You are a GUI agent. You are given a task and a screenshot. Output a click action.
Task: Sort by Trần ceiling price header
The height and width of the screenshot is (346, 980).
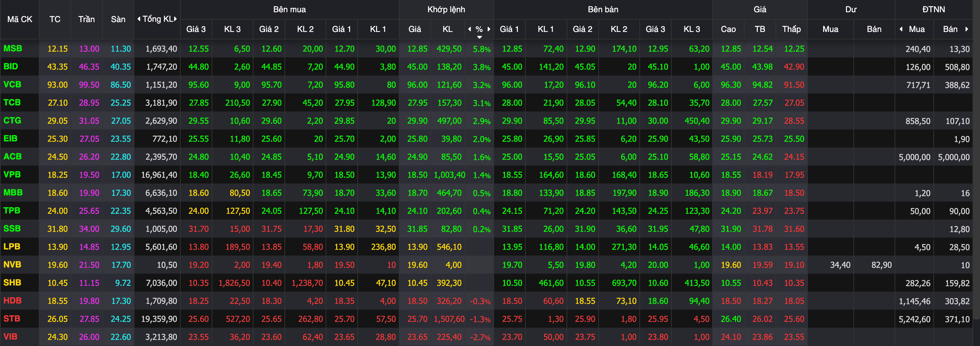coord(86,19)
